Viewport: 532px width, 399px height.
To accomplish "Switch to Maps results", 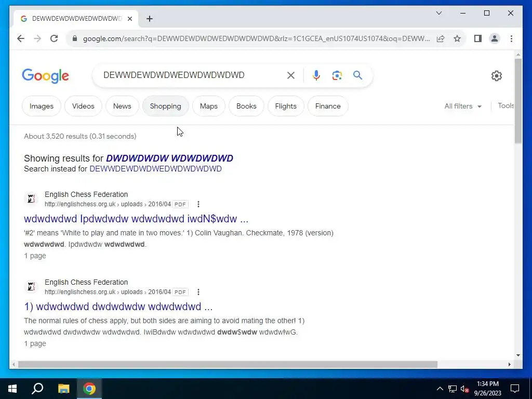I will click(209, 106).
